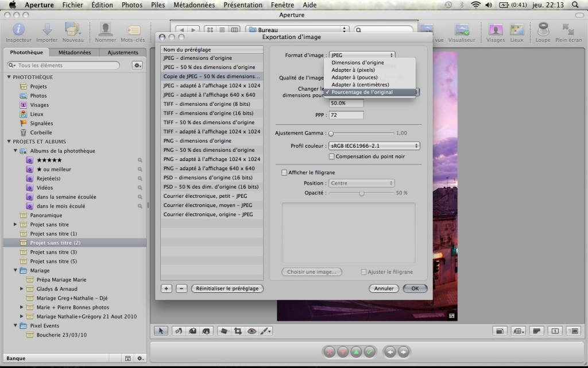588x368 pixels.
Task: Collapse the Mariage folder triangle
Action: [x=16, y=270]
